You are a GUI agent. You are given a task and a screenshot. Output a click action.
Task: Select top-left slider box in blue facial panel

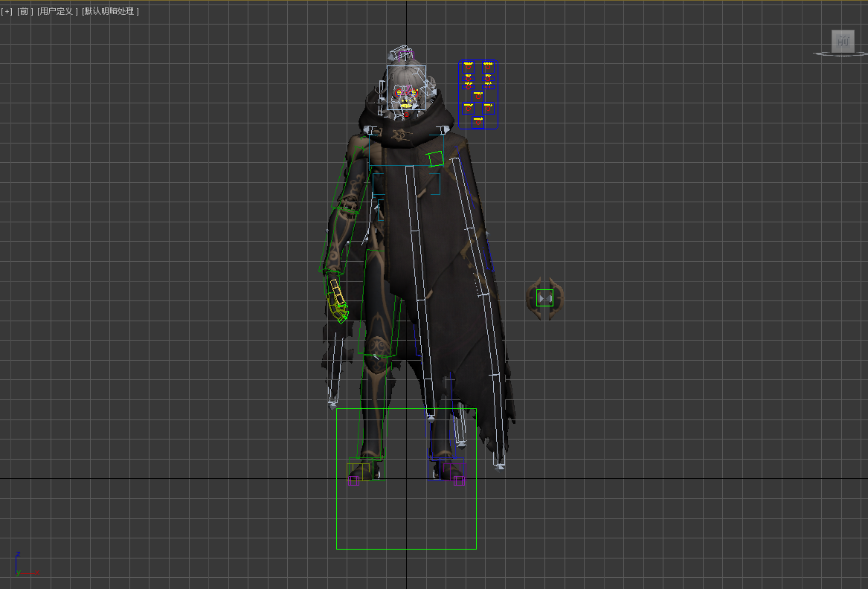pyautogui.click(x=469, y=68)
